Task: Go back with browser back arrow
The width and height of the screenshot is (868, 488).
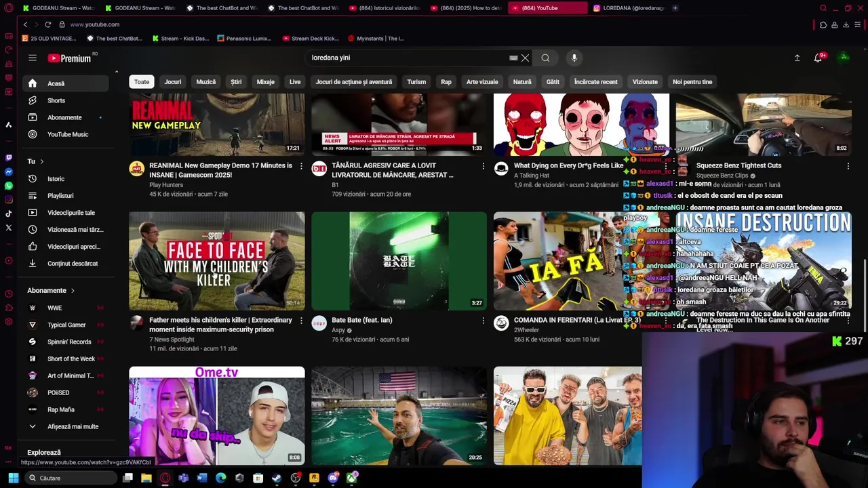Action: (25, 24)
